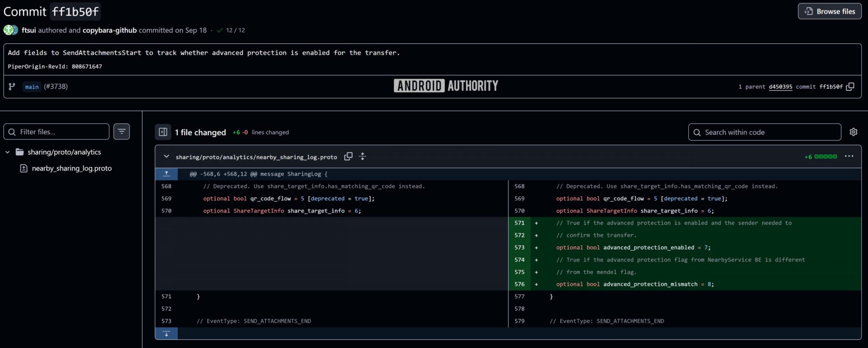Click the added line advanced_protection_enabled = 7

(x=633, y=248)
